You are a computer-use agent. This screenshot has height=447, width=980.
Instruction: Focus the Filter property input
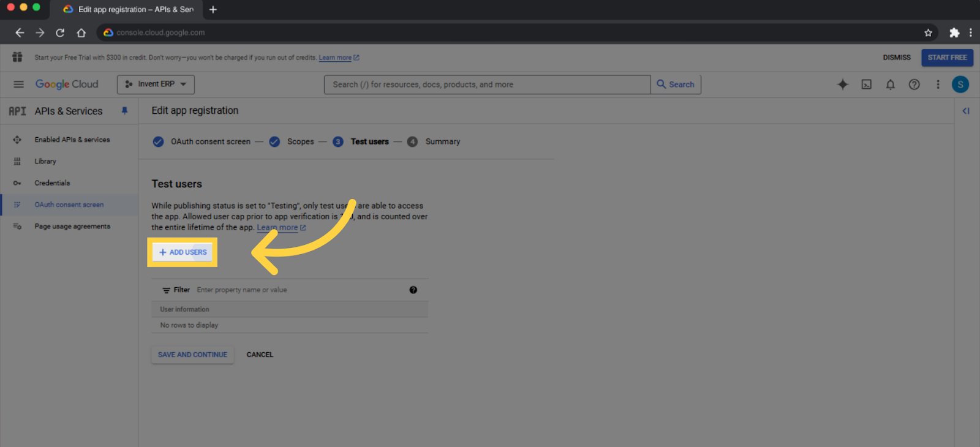tap(300, 290)
